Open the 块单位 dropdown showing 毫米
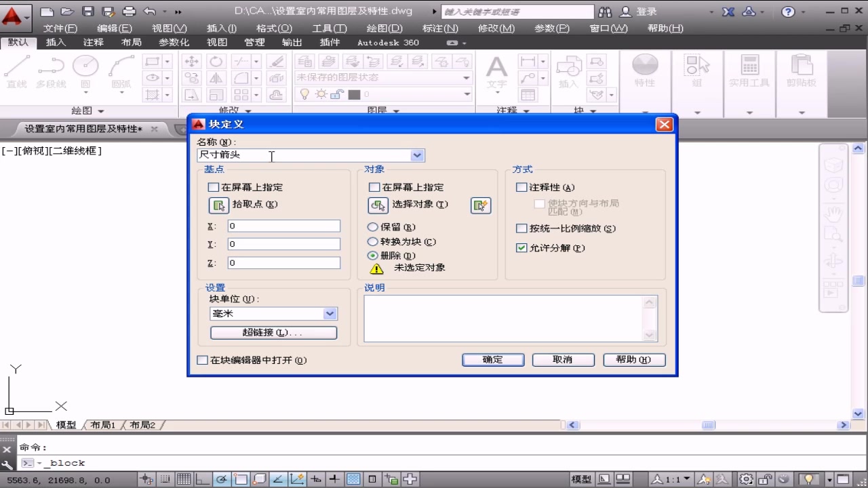Viewport: 868px width, 488px height. point(330,313)
